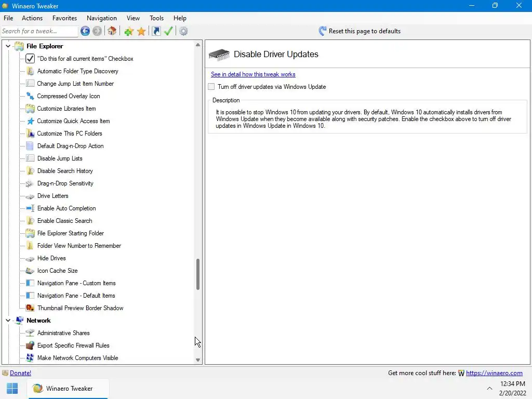532x399 pixels.
Task: Open the Tools menu
Action: pyautogui.click(x=156, y=18)
